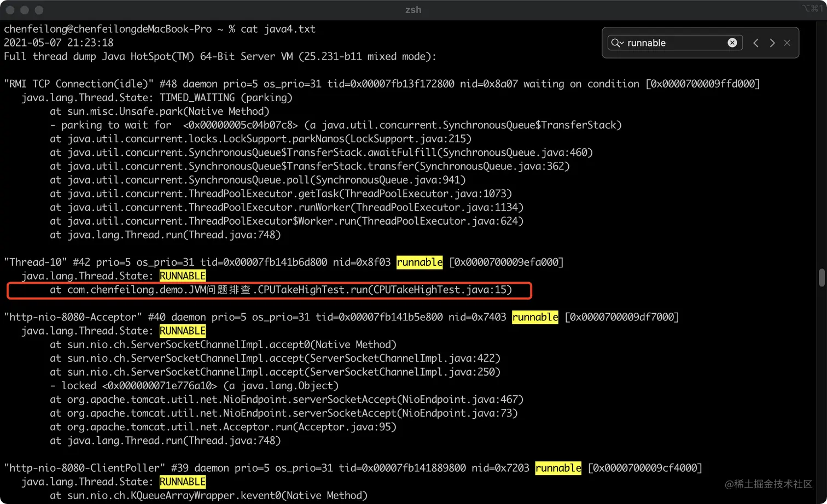
Task: Click highlighted runnable in http-nio-8080-ClientPoller line
Action: pyautogui.click(x=558, y=468)
